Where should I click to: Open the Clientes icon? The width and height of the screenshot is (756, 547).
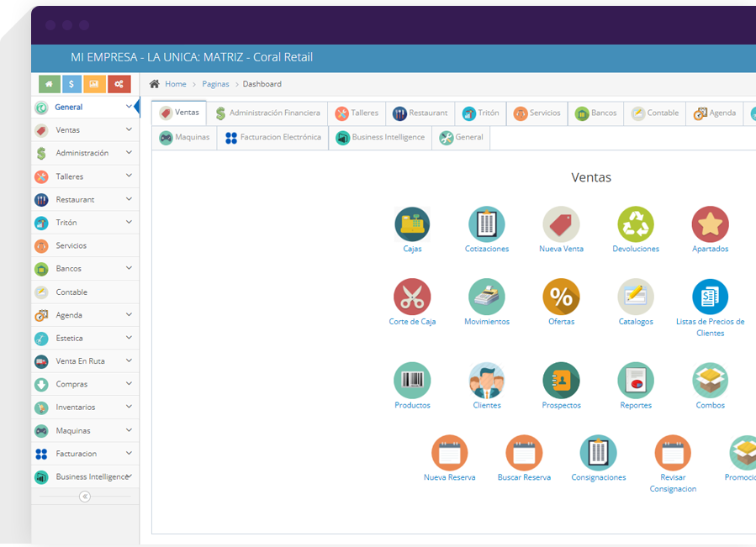[x=487, y=381]
